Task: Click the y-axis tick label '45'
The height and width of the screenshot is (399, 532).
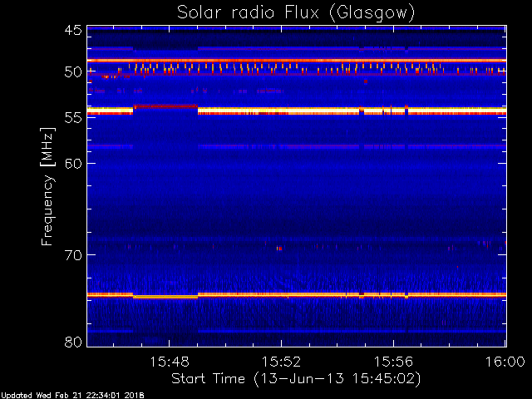Action: [73, 30]
